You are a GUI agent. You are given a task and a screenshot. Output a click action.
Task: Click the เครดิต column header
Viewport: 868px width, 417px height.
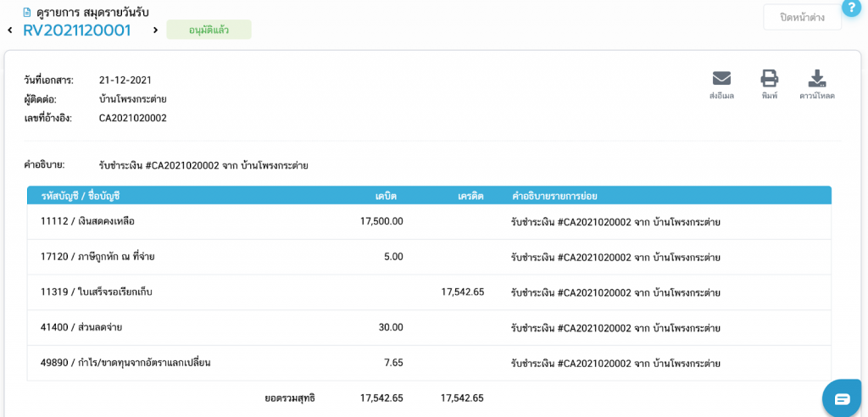point(470,196)
